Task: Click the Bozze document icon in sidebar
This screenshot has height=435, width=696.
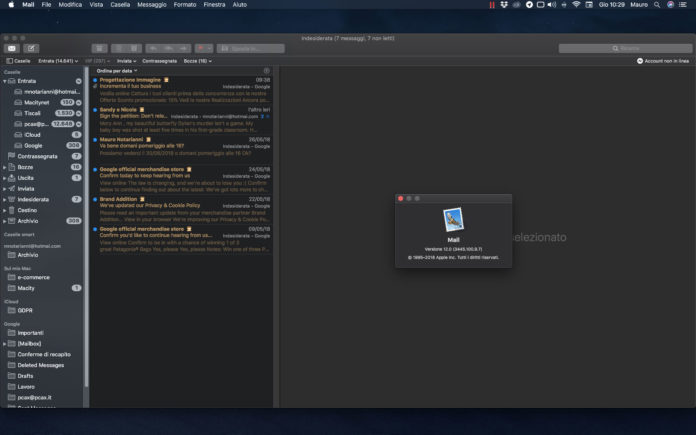Action: click(x=12, y=167)
